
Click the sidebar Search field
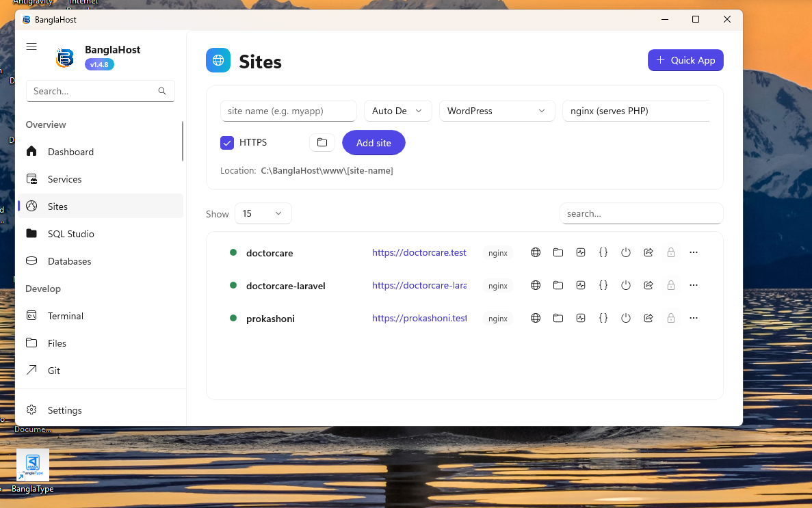point(101,91)
